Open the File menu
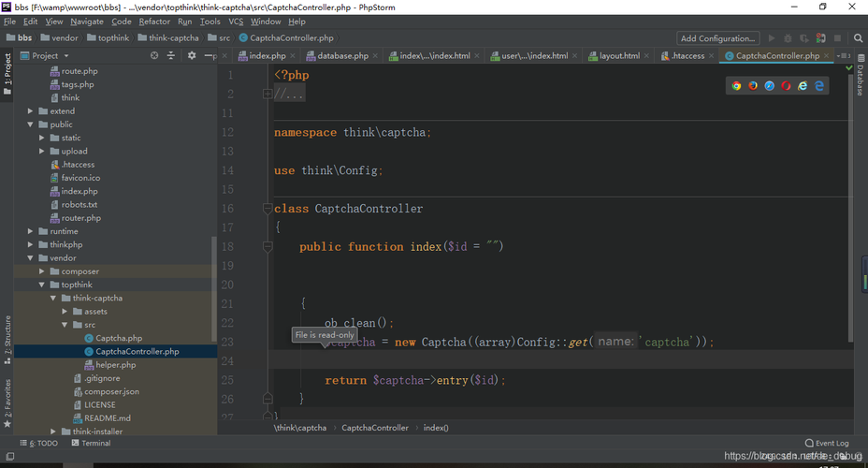 (10, 22)
